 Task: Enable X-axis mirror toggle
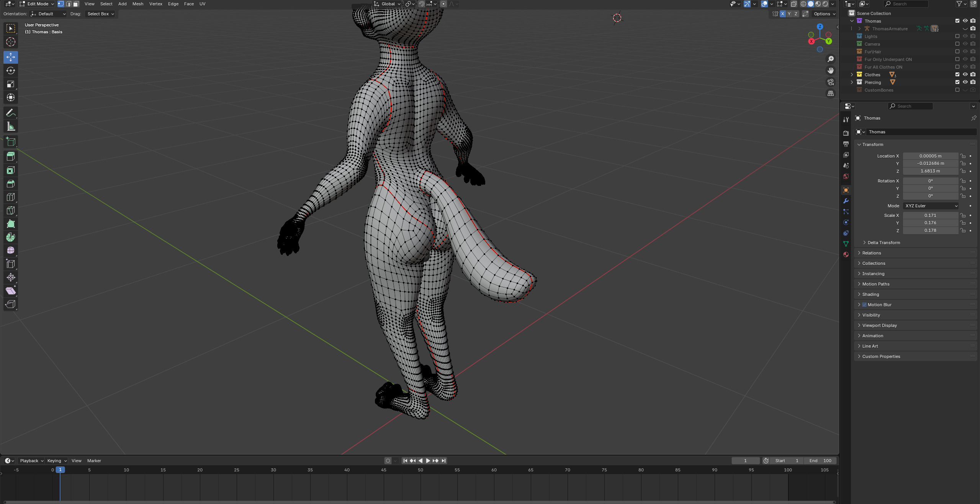click(782, 14)
